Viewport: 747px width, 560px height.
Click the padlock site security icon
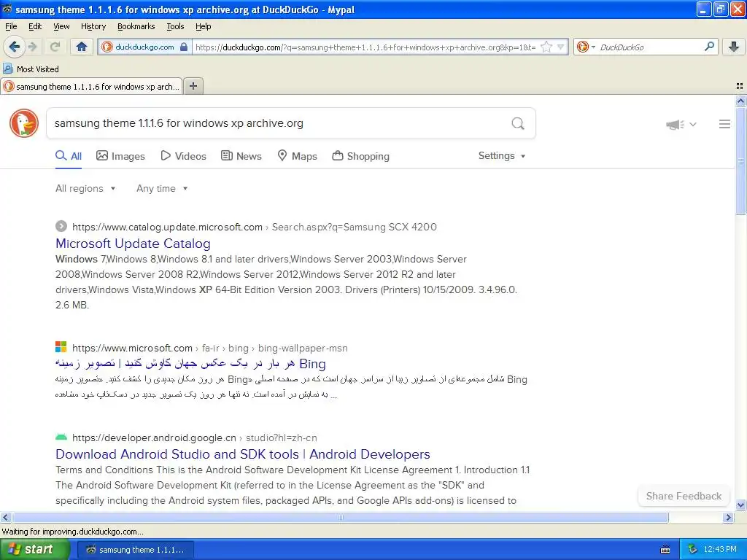(x=184, y=47)
